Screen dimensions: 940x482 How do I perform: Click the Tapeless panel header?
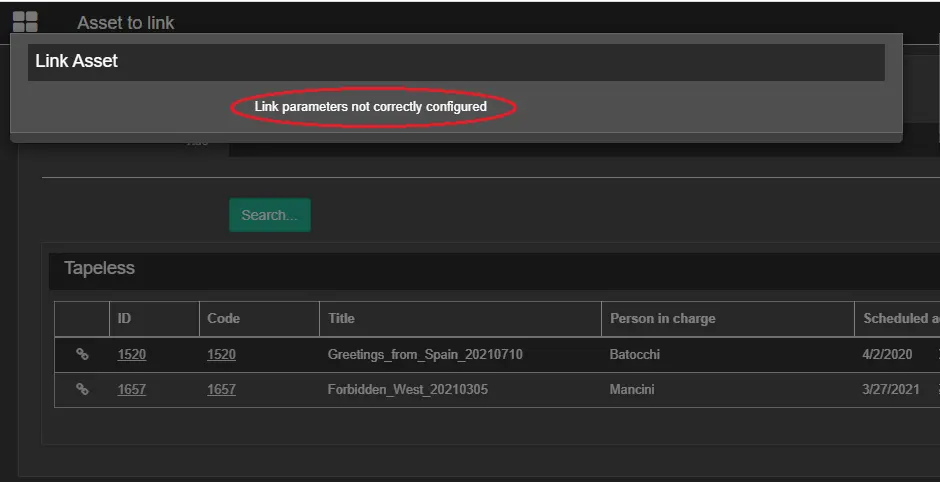tap(99, 269)
